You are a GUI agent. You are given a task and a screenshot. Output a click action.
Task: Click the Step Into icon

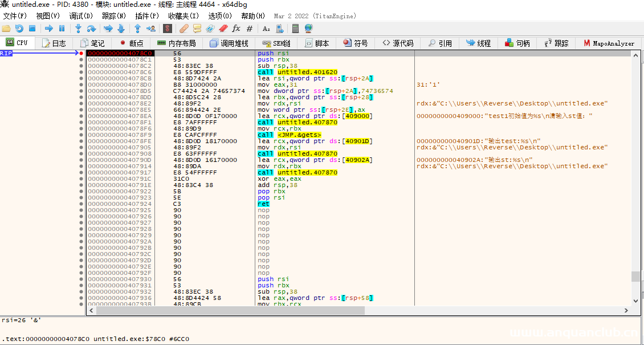coord(79,29)
